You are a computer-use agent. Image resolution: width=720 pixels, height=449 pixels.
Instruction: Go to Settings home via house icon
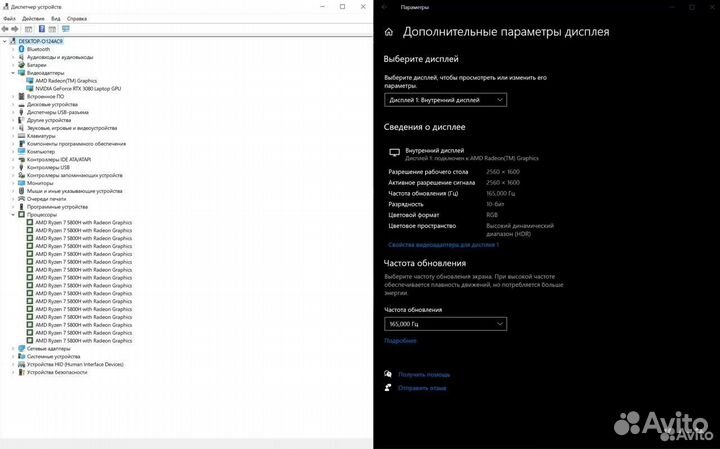[x=389, y=32]
